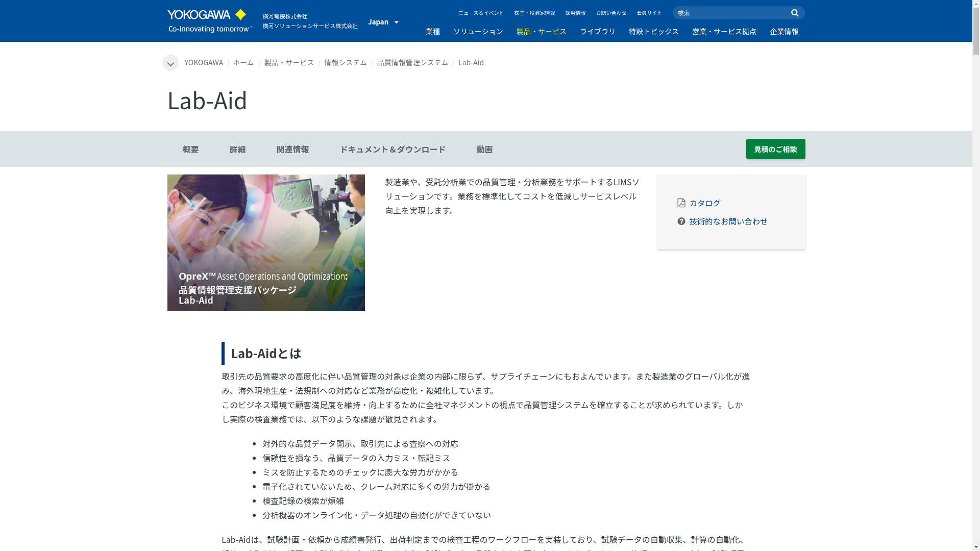980x551 pixels.
Task: Open お問い合わせ header link
Action: [611, 13]
